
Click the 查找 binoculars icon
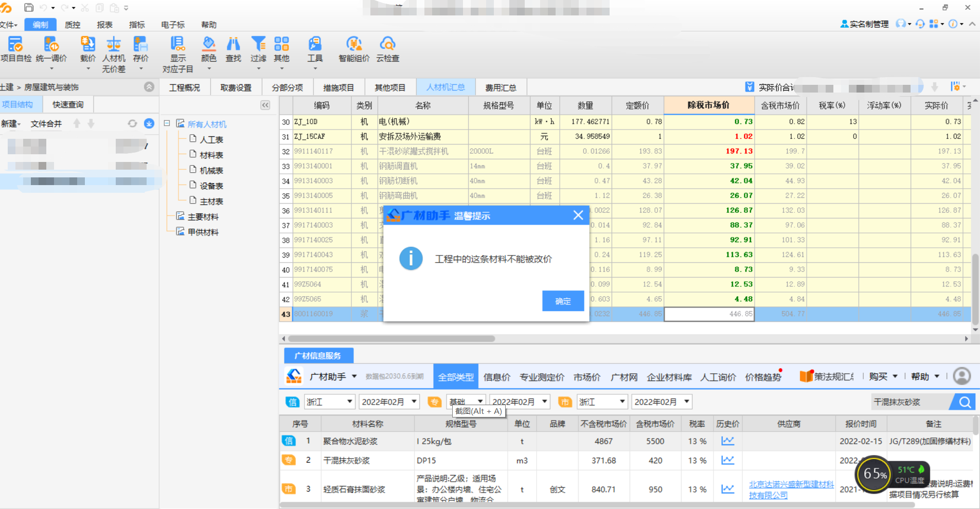click(x=233, y=49)
